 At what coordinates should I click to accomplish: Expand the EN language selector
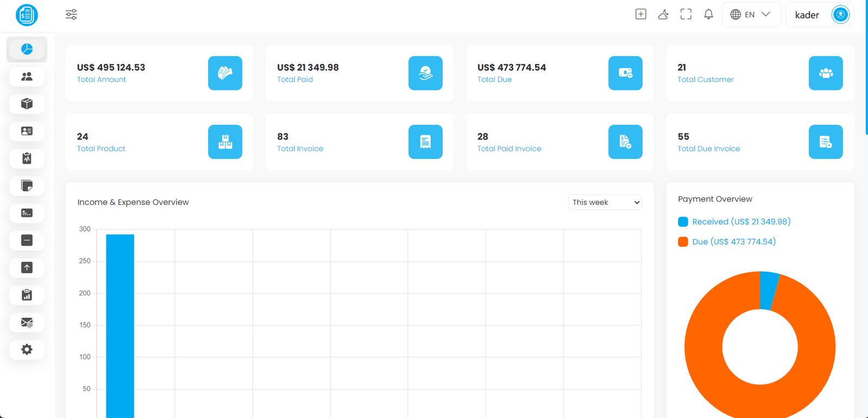751,15
